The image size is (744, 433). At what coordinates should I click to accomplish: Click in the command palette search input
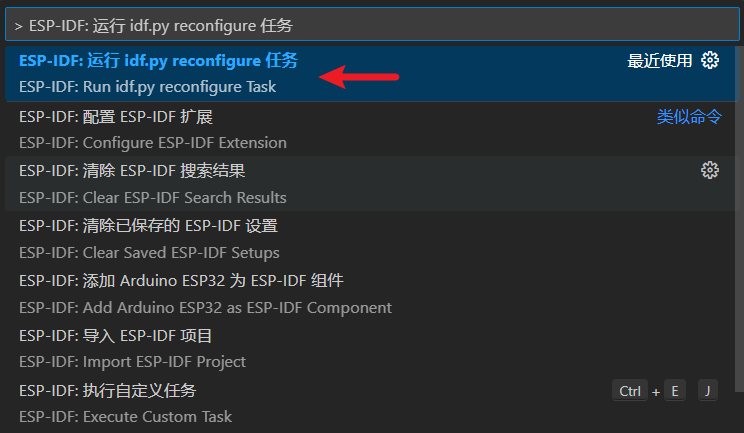pos(371,24)
